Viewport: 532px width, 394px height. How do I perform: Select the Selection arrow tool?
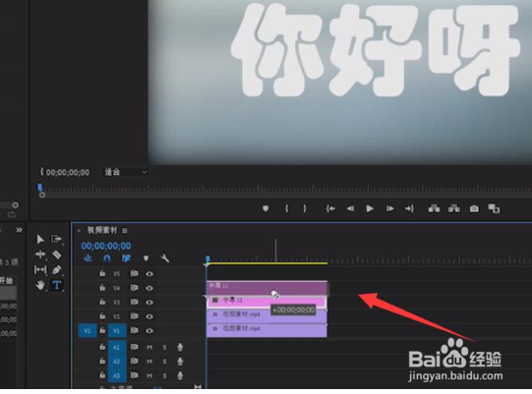point(40,240)
